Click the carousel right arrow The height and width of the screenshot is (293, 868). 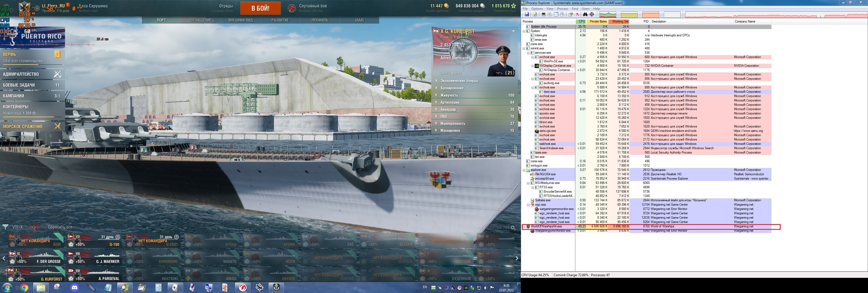click(516, 258)
